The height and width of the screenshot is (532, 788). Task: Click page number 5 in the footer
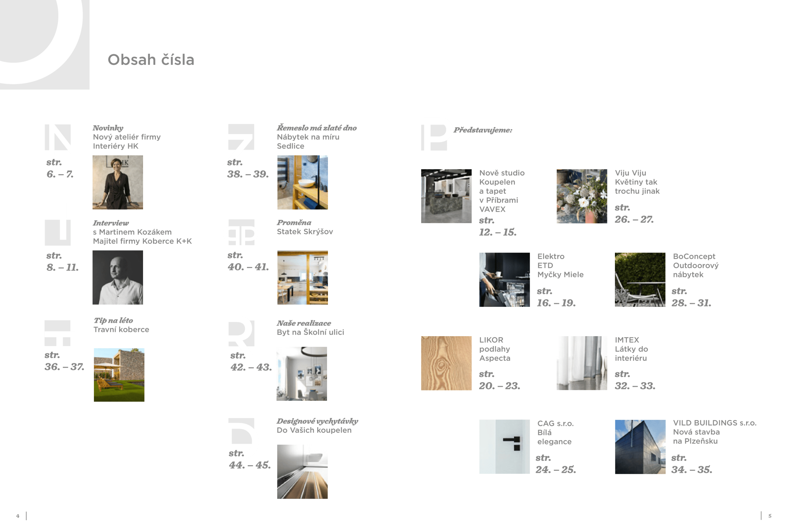point(770,516)
